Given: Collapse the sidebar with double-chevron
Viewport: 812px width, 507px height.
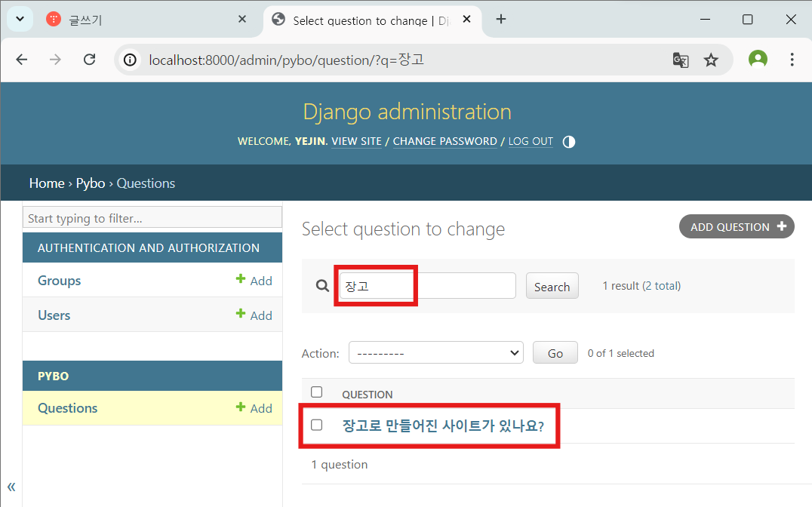Looking at the screenshot, I should point(11,487).
